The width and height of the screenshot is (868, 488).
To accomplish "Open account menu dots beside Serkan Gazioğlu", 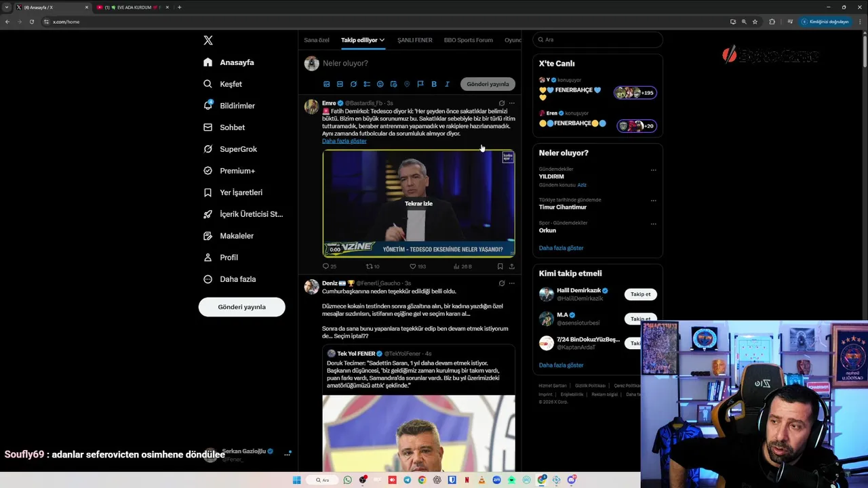I will point(287,454).
